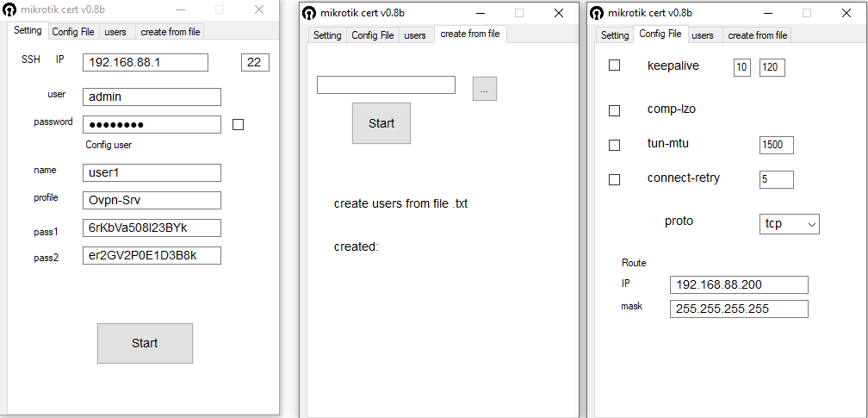Toggle the show password checkbox beside password field
Screen dimensions: 868x418
pyautogui.click(x=238, y=125)
